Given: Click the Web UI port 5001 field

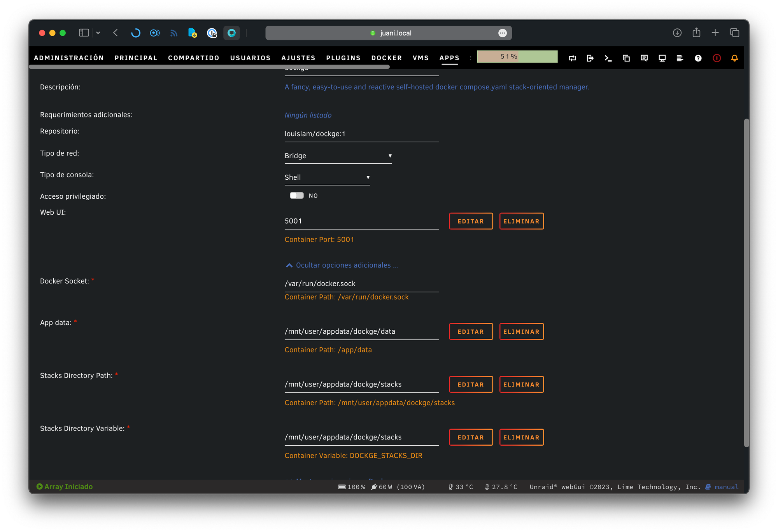Looking at the screenshot, I should click(361, 221).
